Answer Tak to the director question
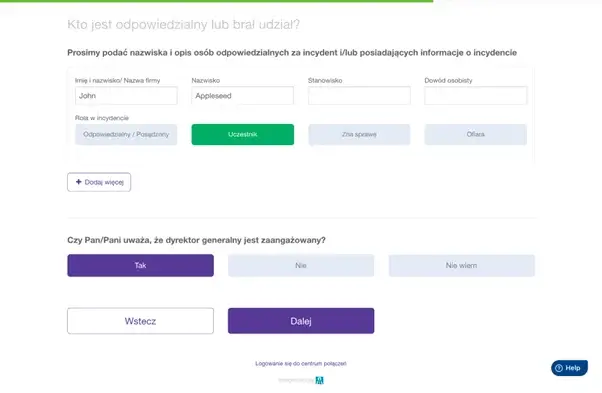The width and height of the screenshot is (602, 393). [141, 266]
